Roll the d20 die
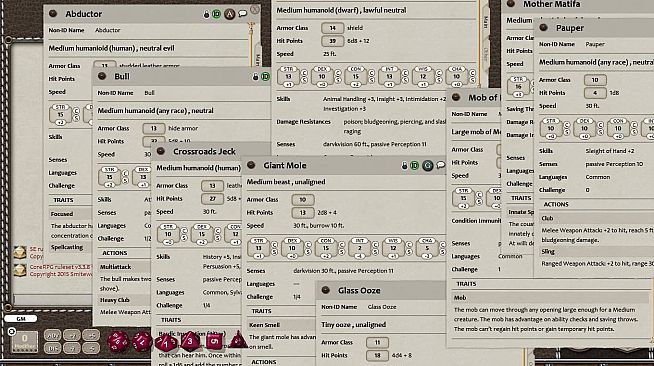Image resolution: width=654 pixels, height=366 pixels. coord(118,342)
